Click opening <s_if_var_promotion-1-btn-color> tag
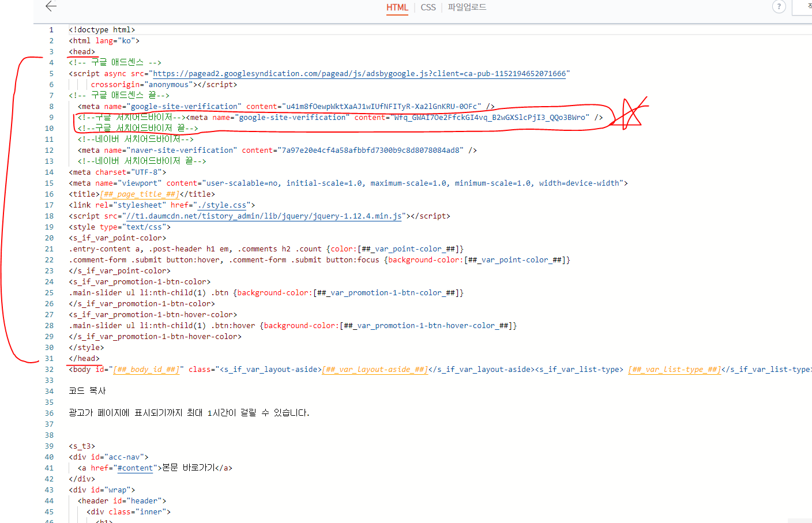Screen dimensions: 812x523 (140, 282)
